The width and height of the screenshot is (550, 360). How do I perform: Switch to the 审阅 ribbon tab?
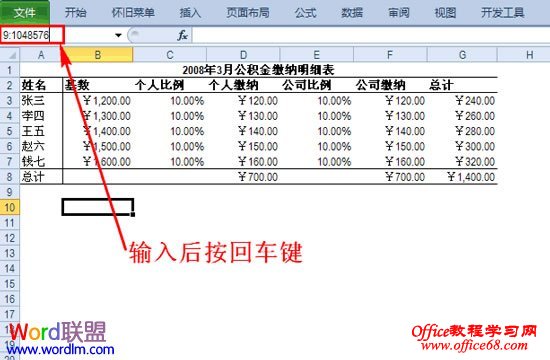point(399,13)
